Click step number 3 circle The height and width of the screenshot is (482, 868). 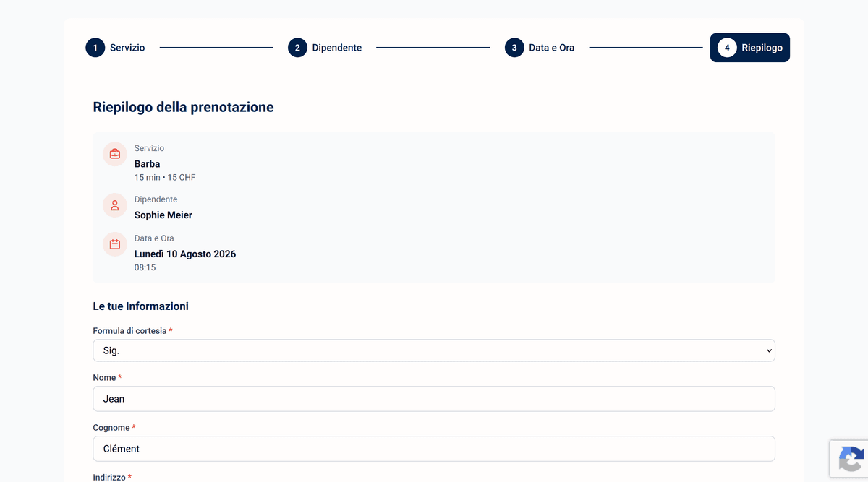coord(514,48)
